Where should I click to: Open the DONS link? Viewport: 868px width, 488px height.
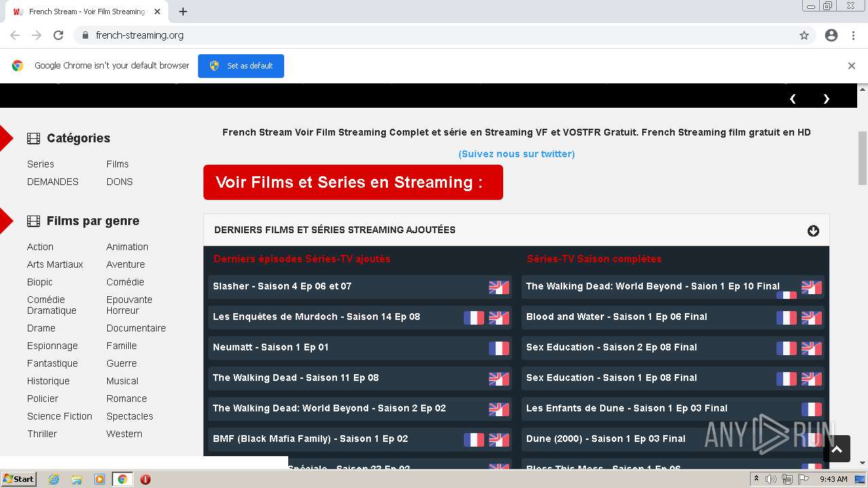coord(119,182)
